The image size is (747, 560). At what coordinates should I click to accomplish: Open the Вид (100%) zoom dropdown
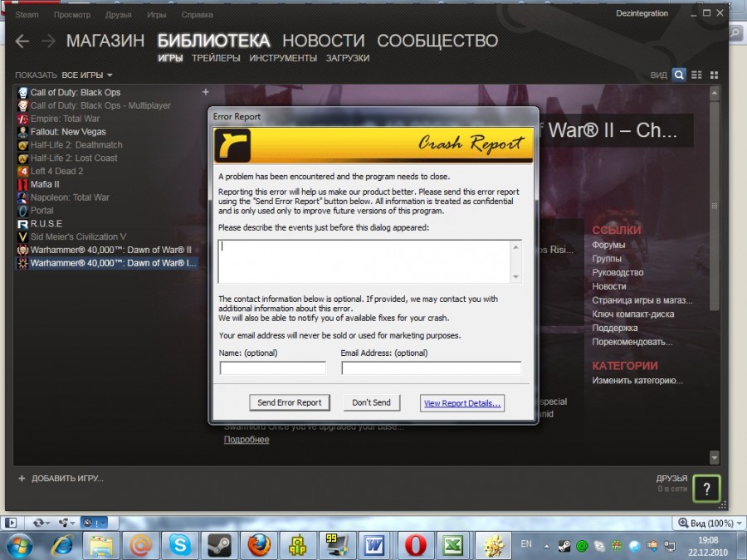coord(710,523)
